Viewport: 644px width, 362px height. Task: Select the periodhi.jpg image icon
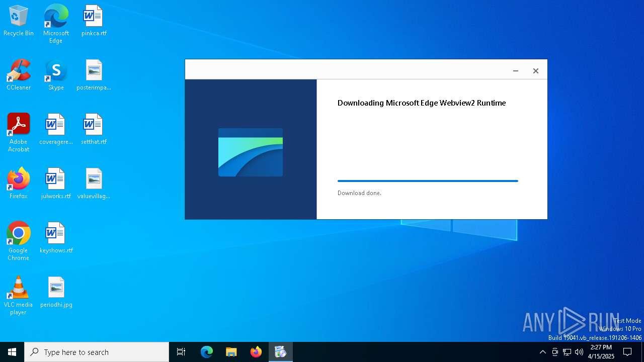56,293
